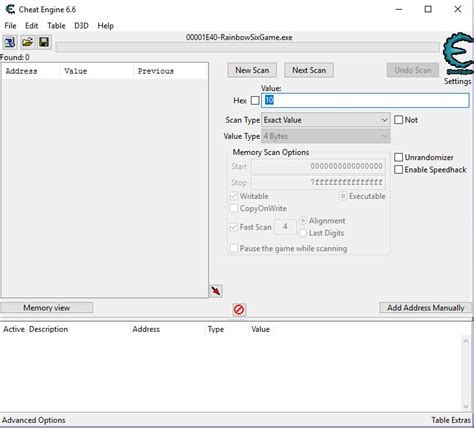Minimize the Cheat Engine window
Image resolution: width=474 pixels, height=428 pixels.
pyautogui.click(x=399, y=9)
